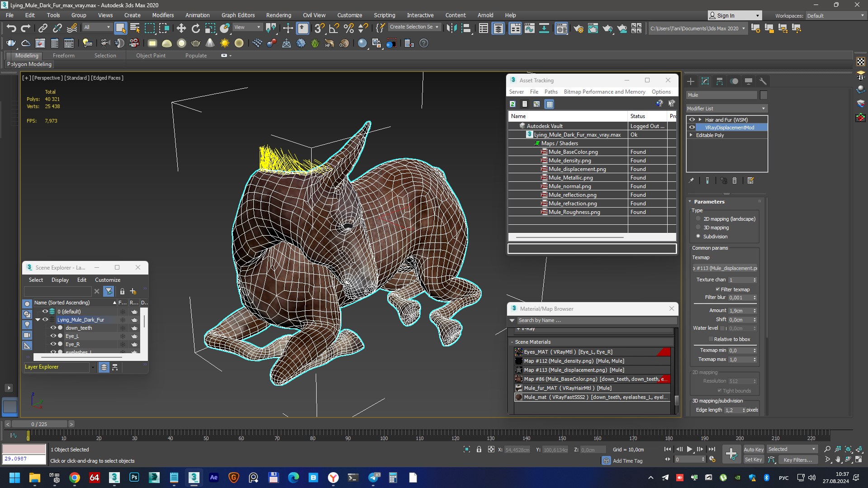Viewport: 868px width, 488px height.
Task: Open Key Filters button
Action: click(797, 460)
